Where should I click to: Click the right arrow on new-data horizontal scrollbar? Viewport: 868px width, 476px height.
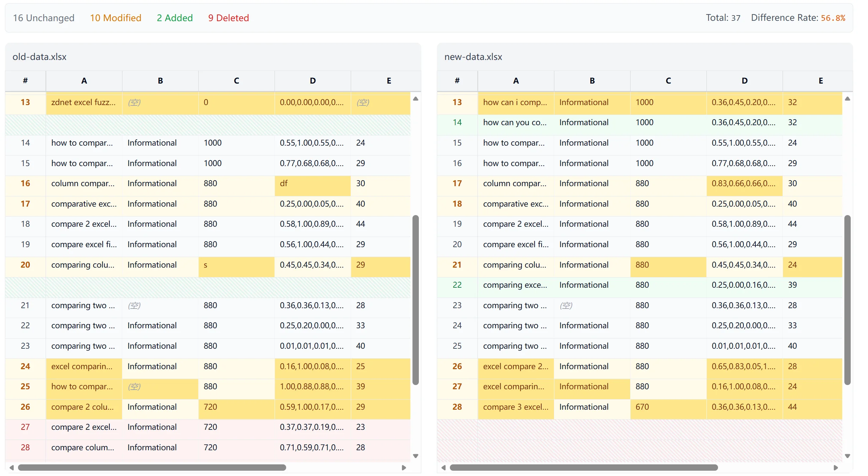836,468
